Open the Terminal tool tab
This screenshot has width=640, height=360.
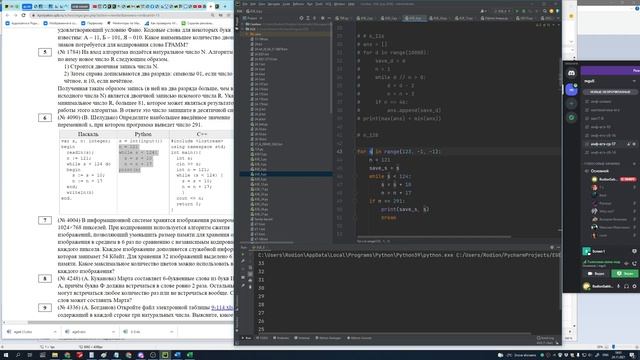pos(302,338)
